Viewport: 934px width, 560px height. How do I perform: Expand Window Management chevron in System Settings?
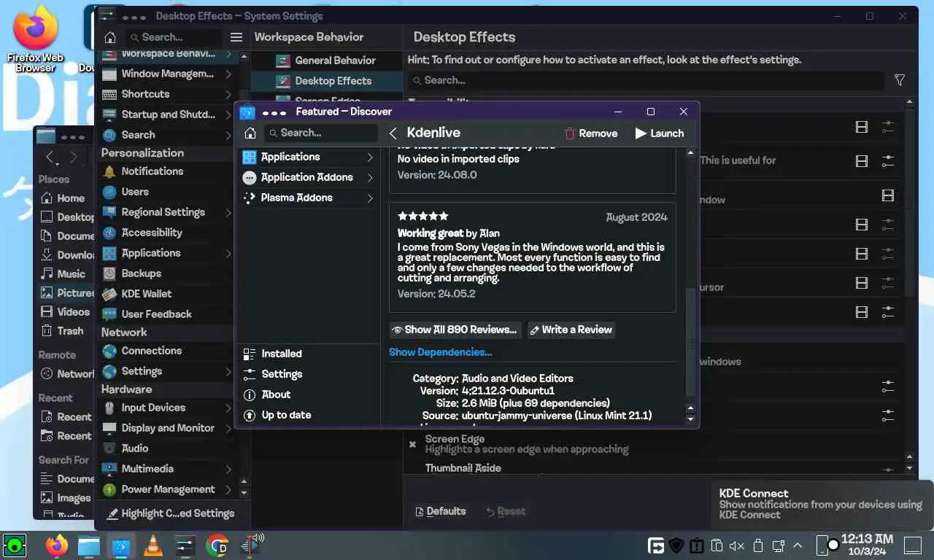(228, 74)
